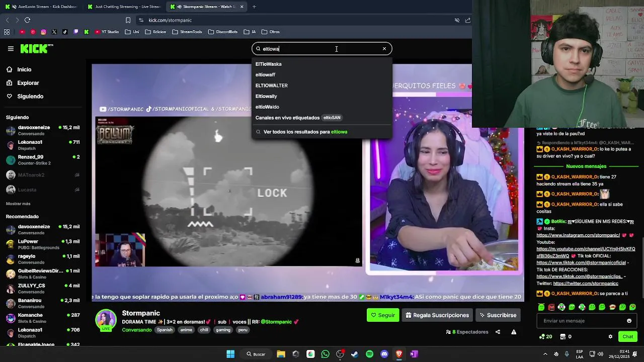This screenshot has height=362, width=644.
Task: Clear the search field with the X
Action: (x=384, y=49)
